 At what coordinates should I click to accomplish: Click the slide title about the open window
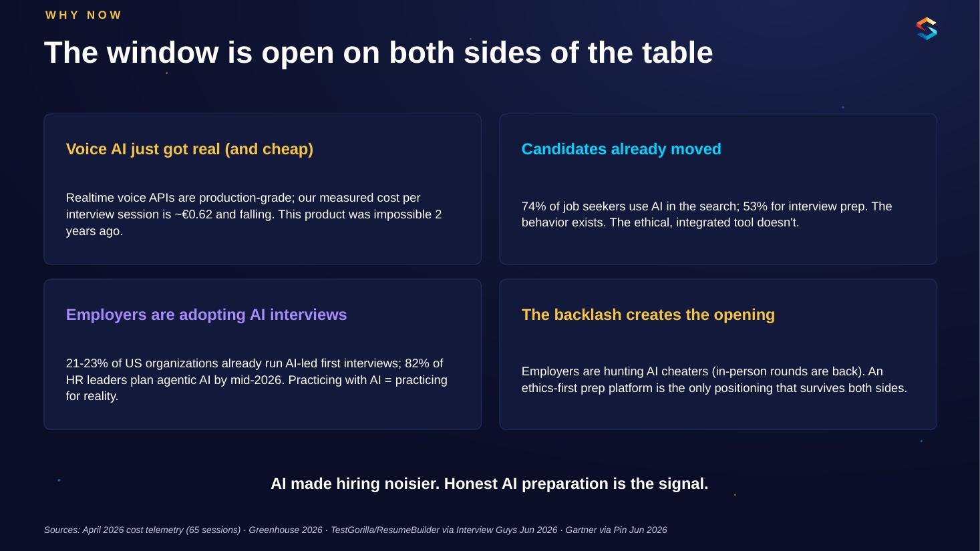click(x=378, y=53)
